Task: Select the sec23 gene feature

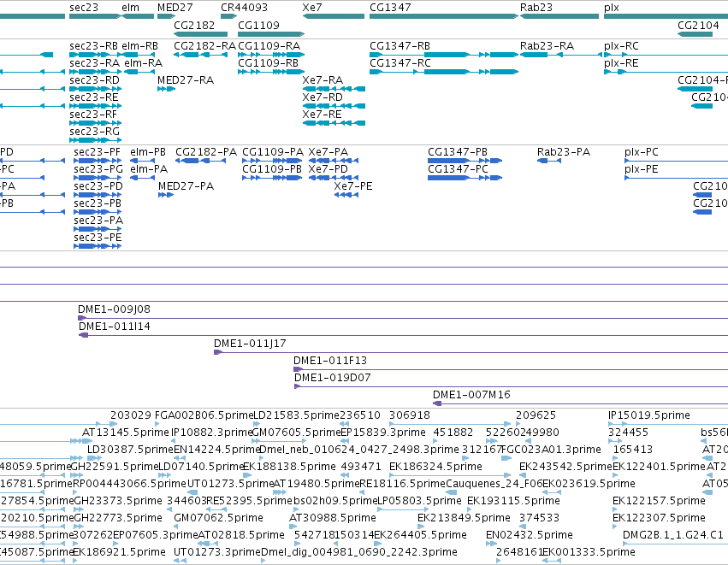Action: [x=95, y=16]
